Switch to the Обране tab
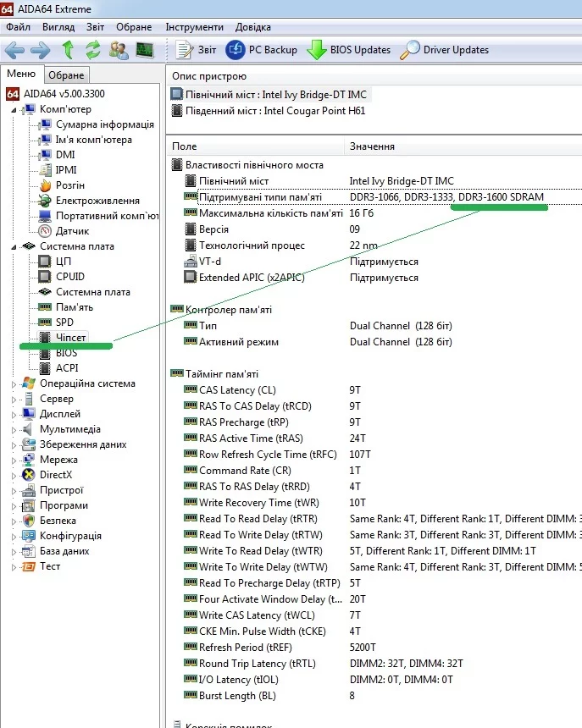Screen dimensions: 582x728 pyautogui.click(x=65, y=75)
